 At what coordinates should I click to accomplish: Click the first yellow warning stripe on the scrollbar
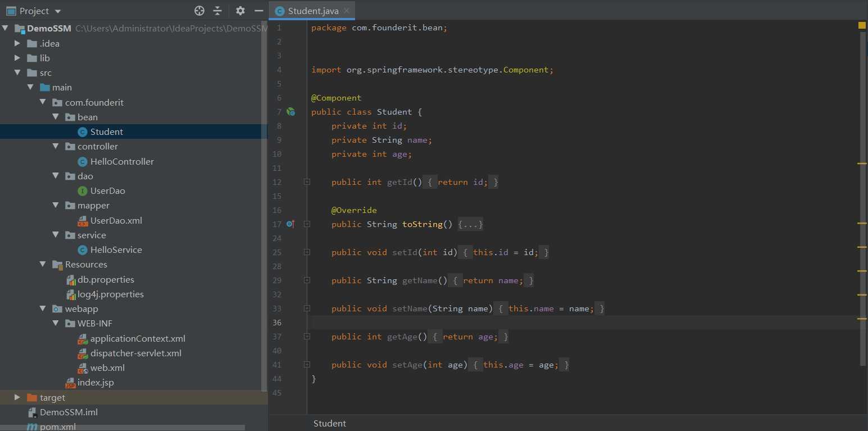pos(862,164)
